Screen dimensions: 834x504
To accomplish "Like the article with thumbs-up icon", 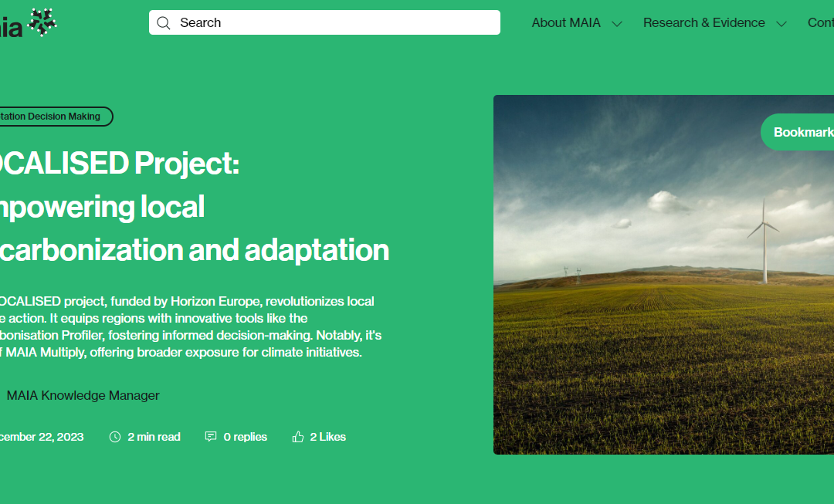I will (298, 437).
